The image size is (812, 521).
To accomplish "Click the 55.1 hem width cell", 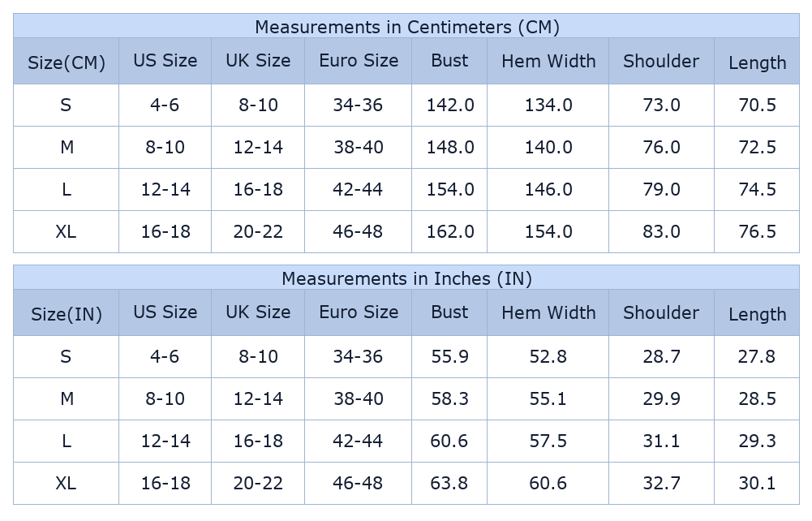I will click(x=548, y=398).
